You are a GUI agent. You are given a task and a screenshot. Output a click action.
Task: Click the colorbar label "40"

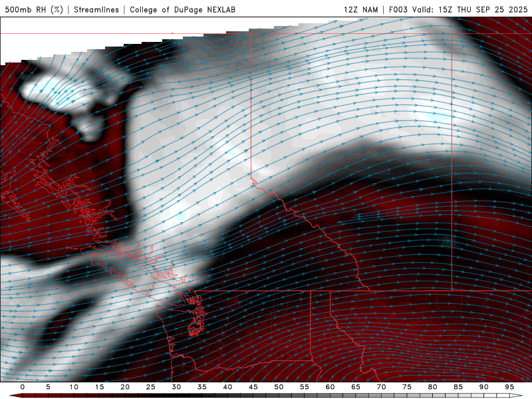pos(227,387)
